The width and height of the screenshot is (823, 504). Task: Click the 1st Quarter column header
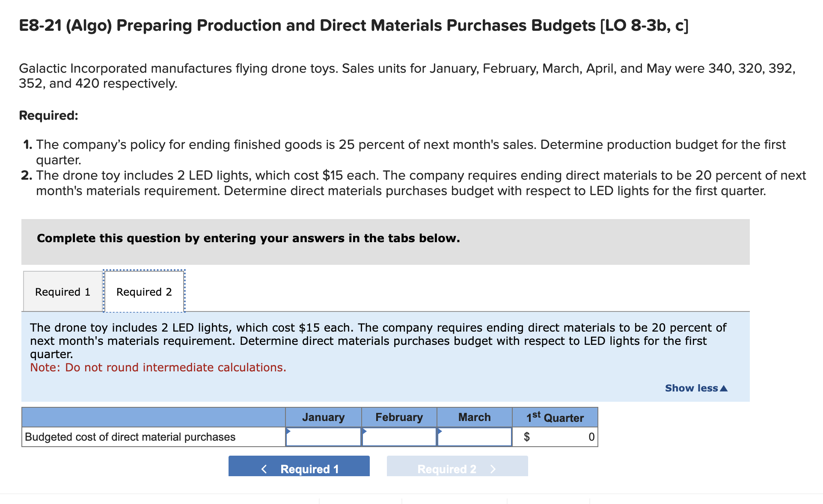(555, 417)
